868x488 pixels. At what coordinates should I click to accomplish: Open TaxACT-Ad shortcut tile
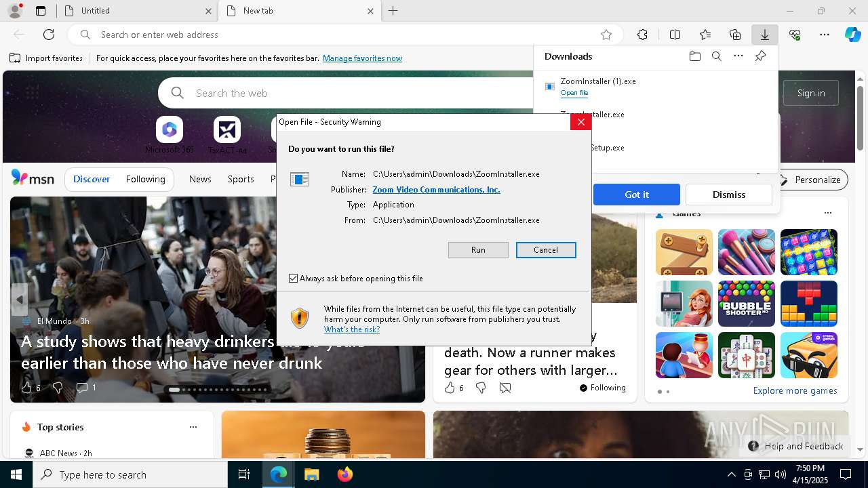pos(227,135)
